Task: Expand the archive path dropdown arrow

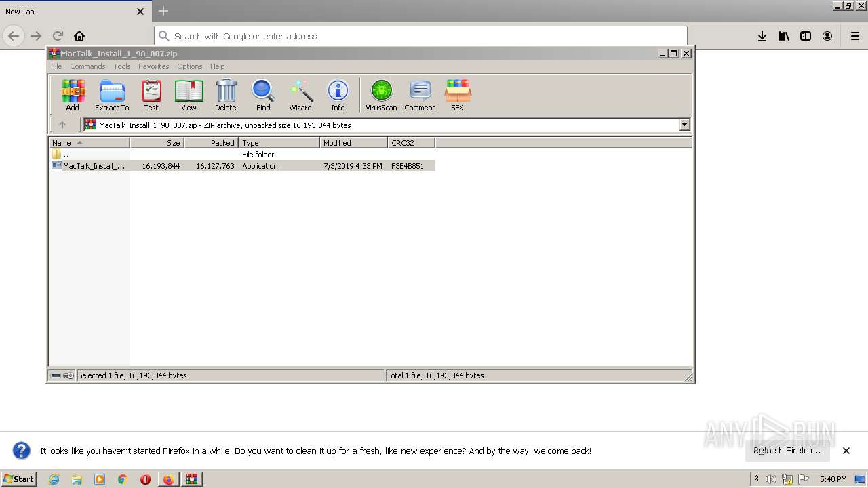Action: (x=684, y=125)
